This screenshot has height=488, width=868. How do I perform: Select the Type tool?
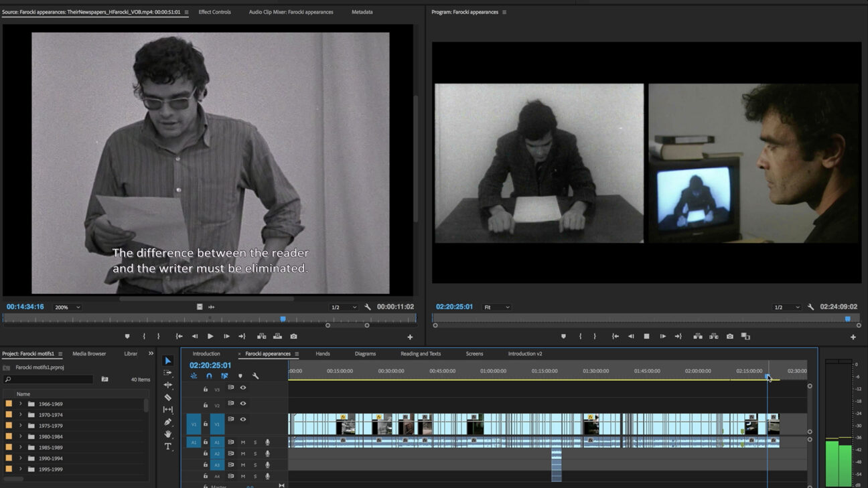pyautogui.click(x=167, y=446)
